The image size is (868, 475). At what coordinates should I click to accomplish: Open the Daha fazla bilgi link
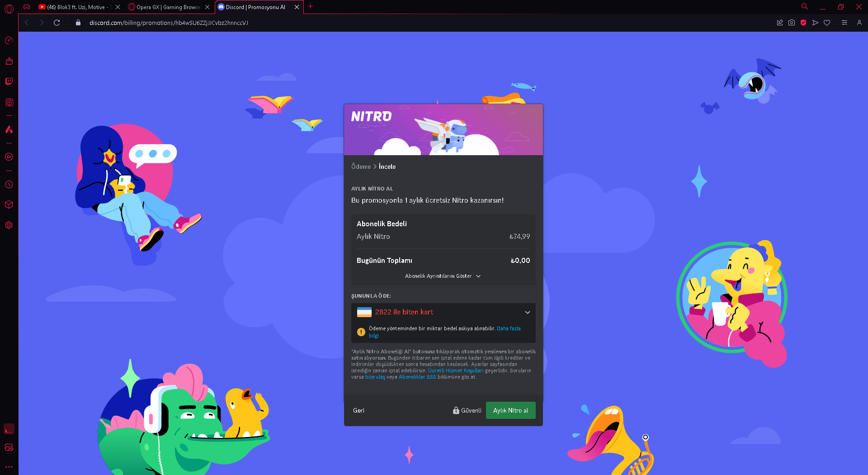[509, 328]
